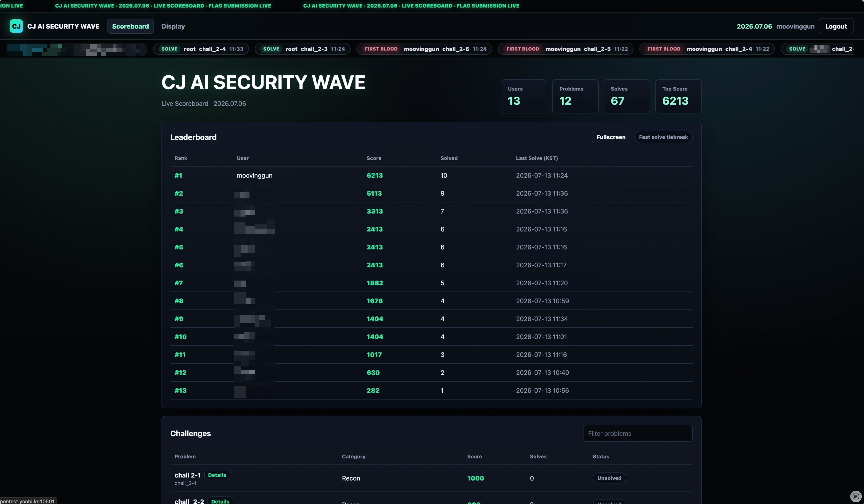Image resolution: width=864 pixels, height=504 pixels.
Task: Click the score 1017
Action: tap(374, 355)
